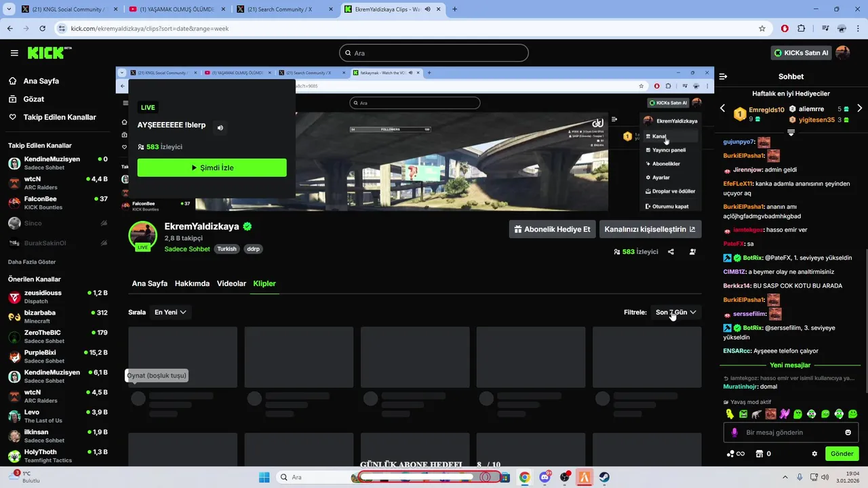
Task: Select the Klipler tab
Action: pyautogui.click(x=264, y=283)
